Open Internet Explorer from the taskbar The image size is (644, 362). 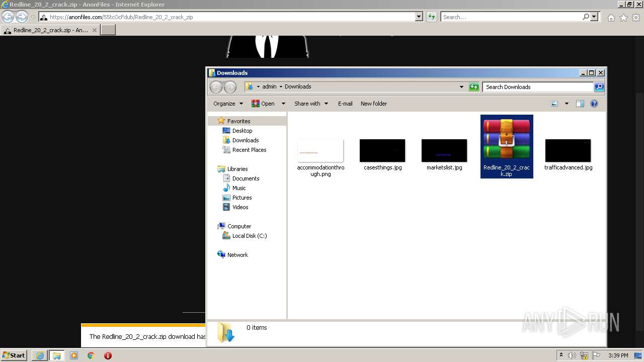40,355
